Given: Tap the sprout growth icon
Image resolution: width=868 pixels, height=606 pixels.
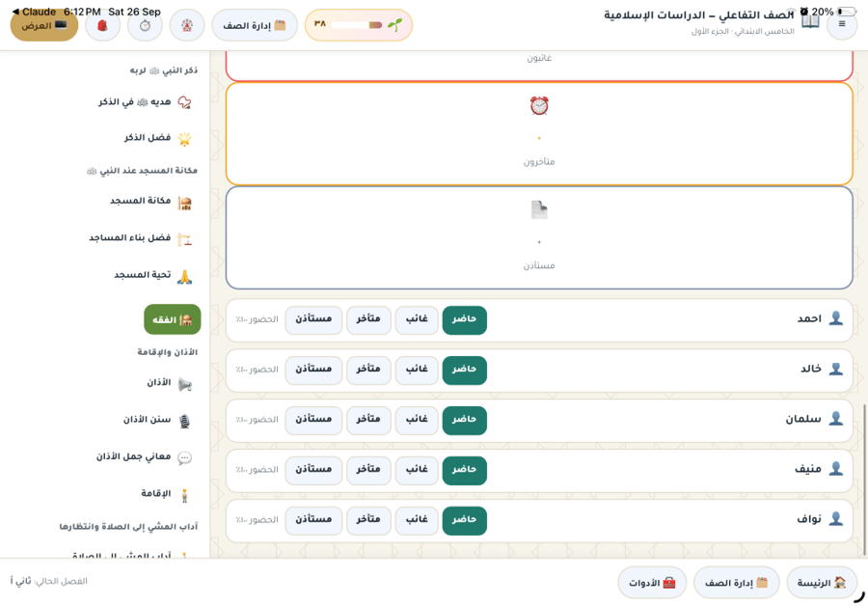Looking at the screenshot, I should (395, 24).
